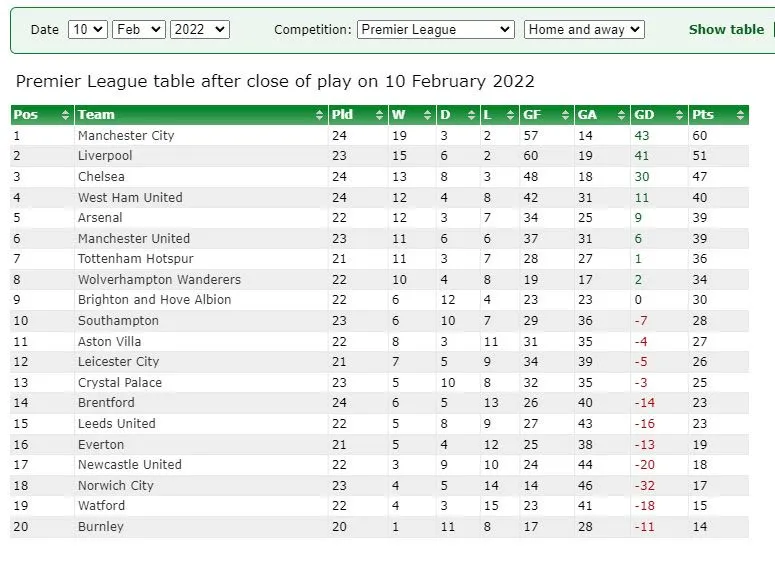Click sort arrows in Team header
The width and height of the screenshot is (775, 580).
[320, 115]
